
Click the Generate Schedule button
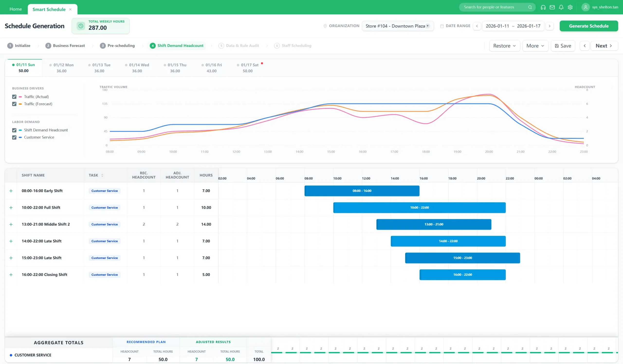pyautogui.click(x=588, y=26)
